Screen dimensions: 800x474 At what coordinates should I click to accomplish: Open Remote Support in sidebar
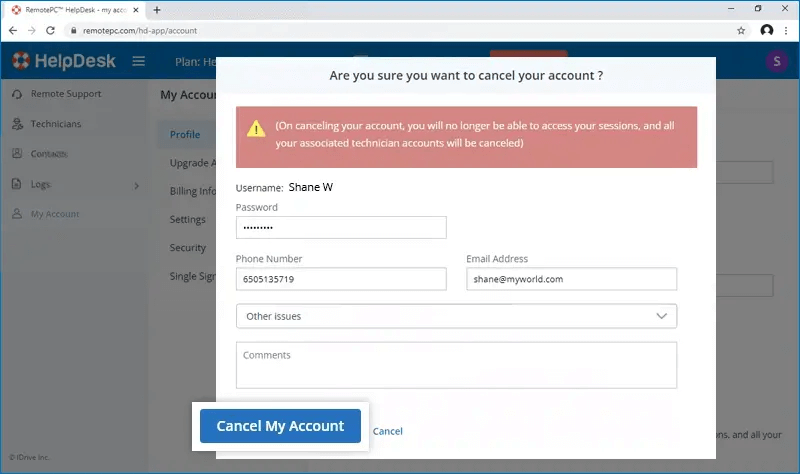click(x=64, y=94)
